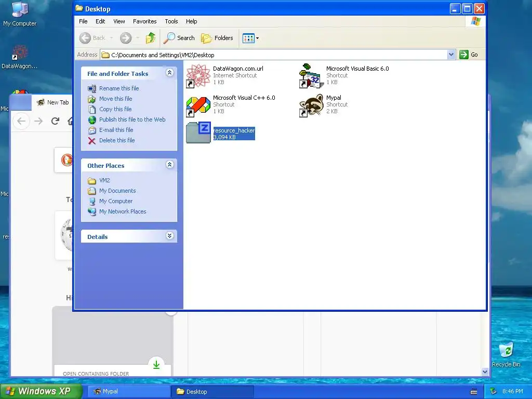
Task: Open the File menu
Action: click(83, 21)
